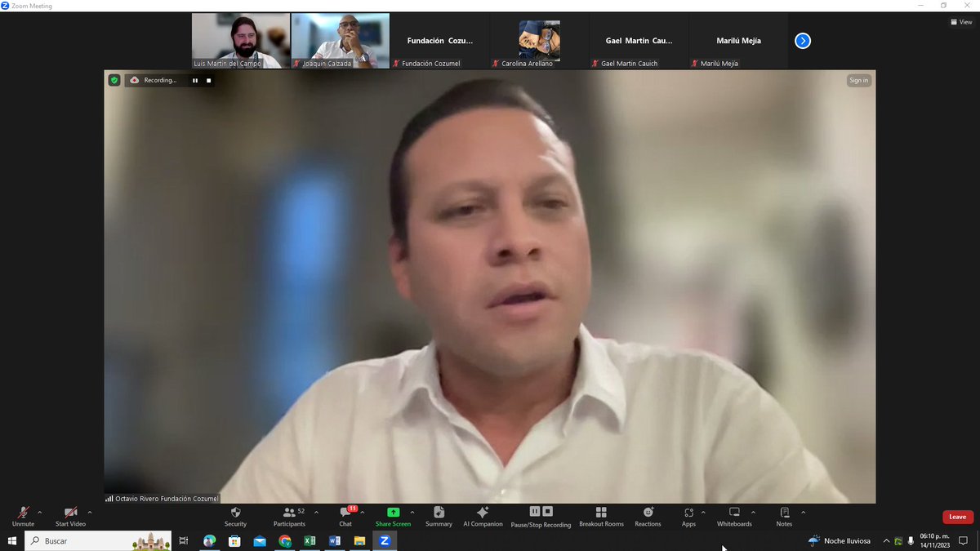The image size is (980, 551).
Task: Open the Reactions menu
Action: (648, 517)
